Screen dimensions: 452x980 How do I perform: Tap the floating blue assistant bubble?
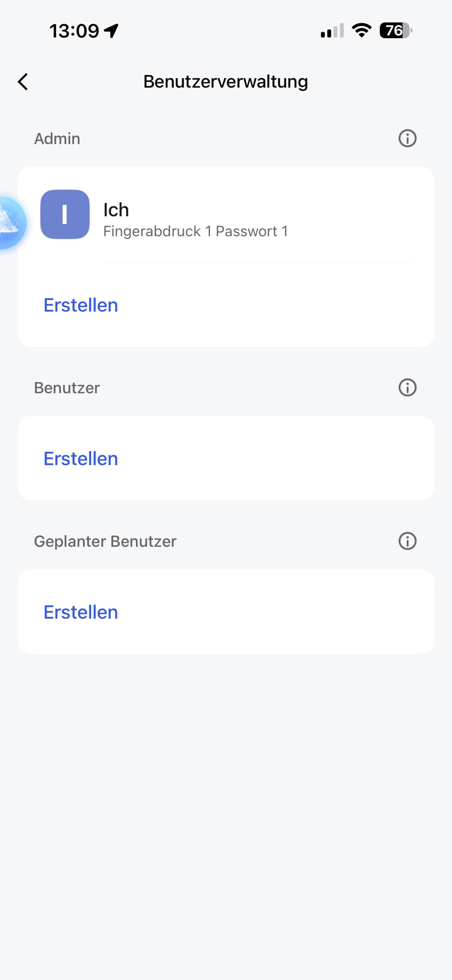tap(11, 223)
